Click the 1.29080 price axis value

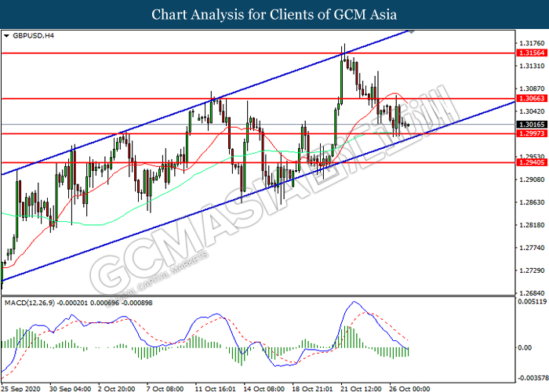(533, 180)
